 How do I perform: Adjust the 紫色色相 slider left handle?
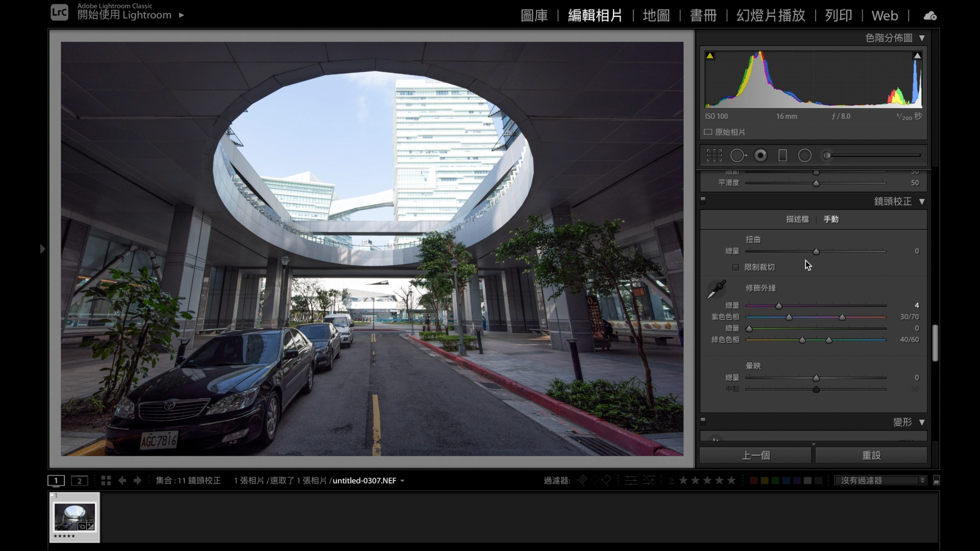pyautogui.click(x=789, y=317)
